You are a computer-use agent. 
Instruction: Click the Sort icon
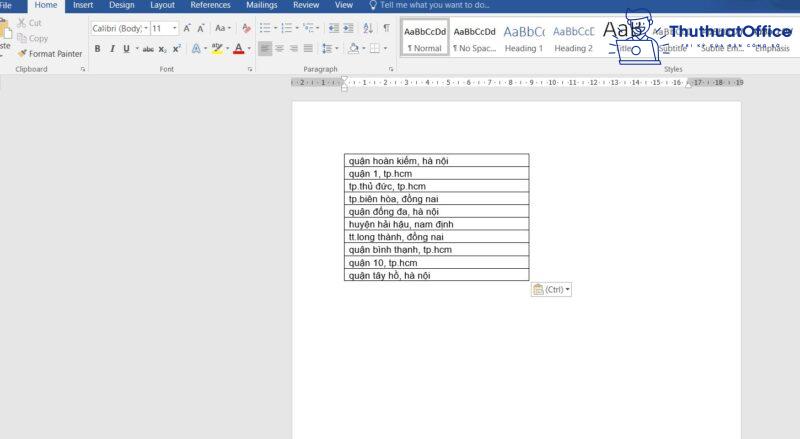[368, 28]
